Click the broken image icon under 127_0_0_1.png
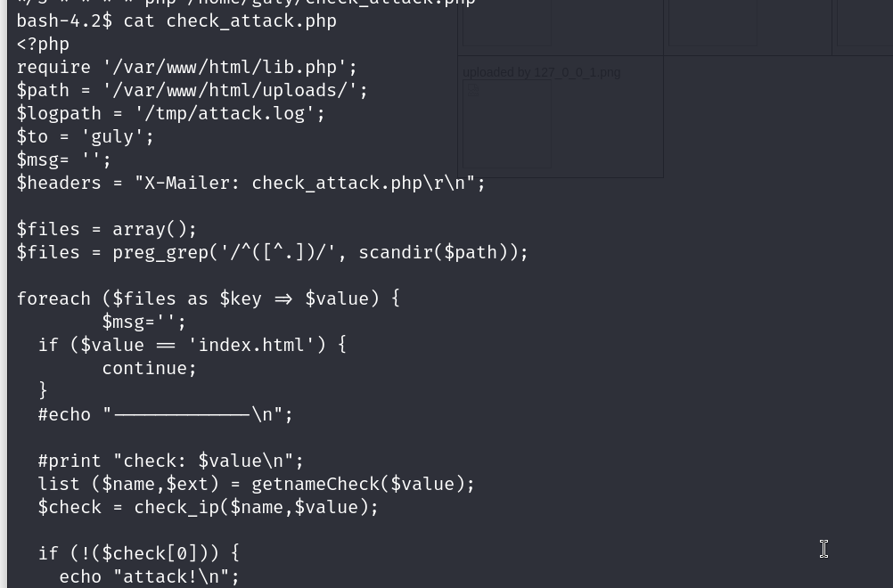Viewport: 893px width, 588px height. pos(472,90)
